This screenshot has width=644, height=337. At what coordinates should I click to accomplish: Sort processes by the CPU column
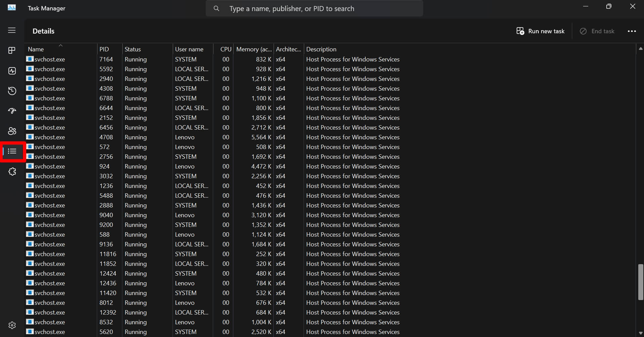coord(226,49)
